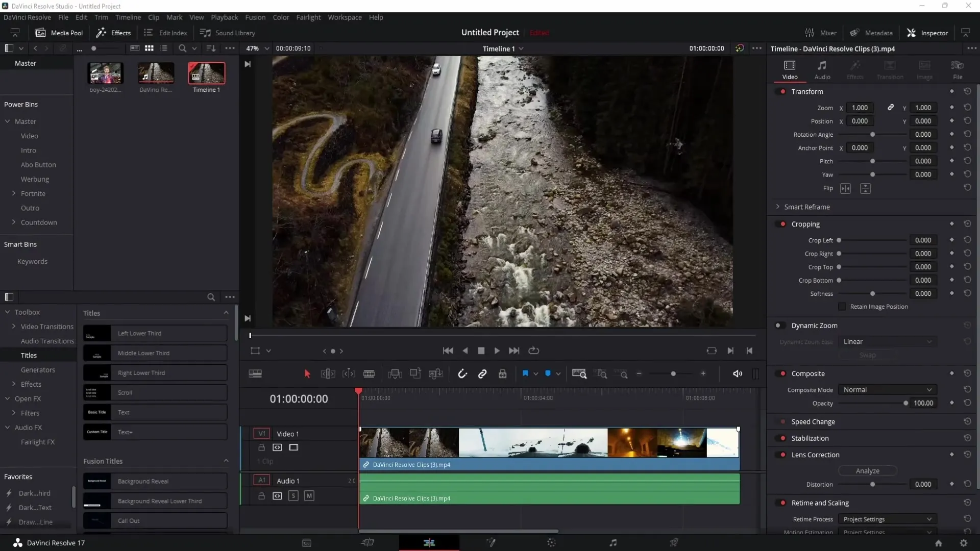Toggle the Composite section enable dot
The width and height of the screenshot is (980, 551).
point(783,373)
